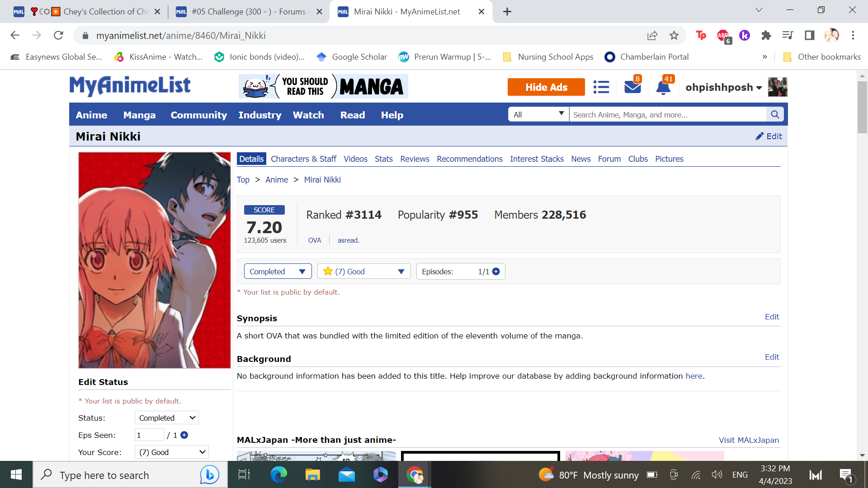The width and height of the screenshot is (868, 488).
Task: Open the MAL list menu icon
Action: (601, 87)
